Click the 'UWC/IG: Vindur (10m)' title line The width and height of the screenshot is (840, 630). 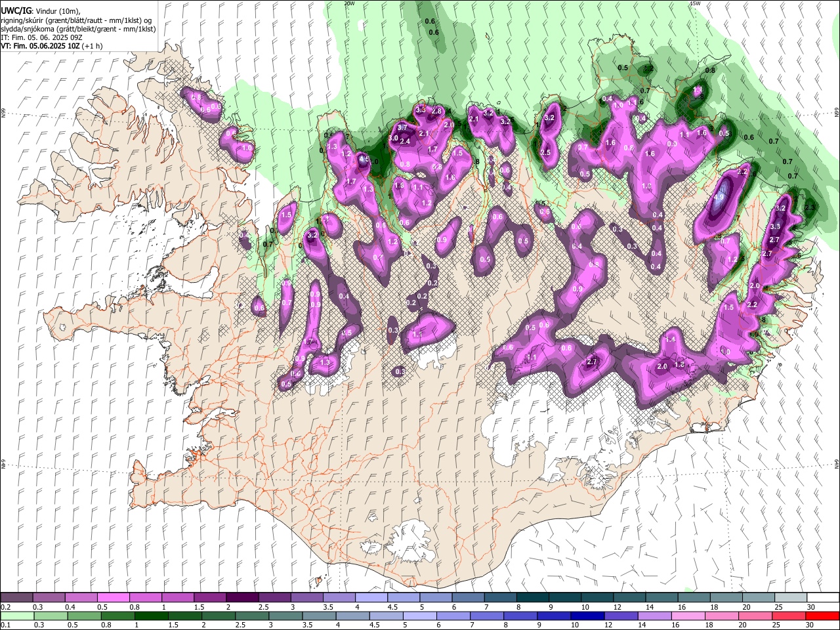click(41, 11)
